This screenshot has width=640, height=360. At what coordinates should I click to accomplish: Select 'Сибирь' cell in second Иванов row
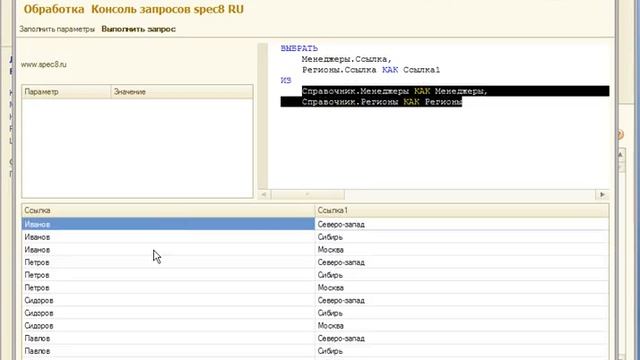point(462,237)
